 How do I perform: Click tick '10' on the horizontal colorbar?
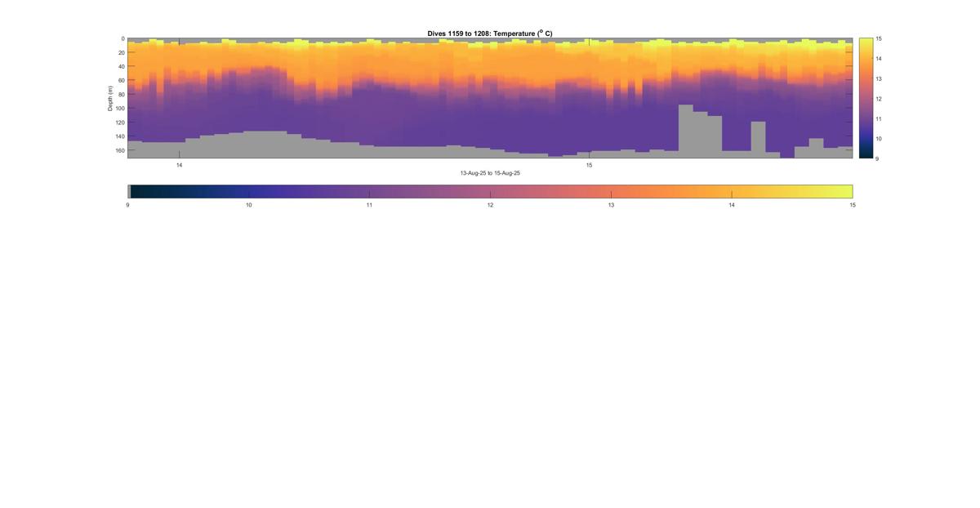(248, 205)
